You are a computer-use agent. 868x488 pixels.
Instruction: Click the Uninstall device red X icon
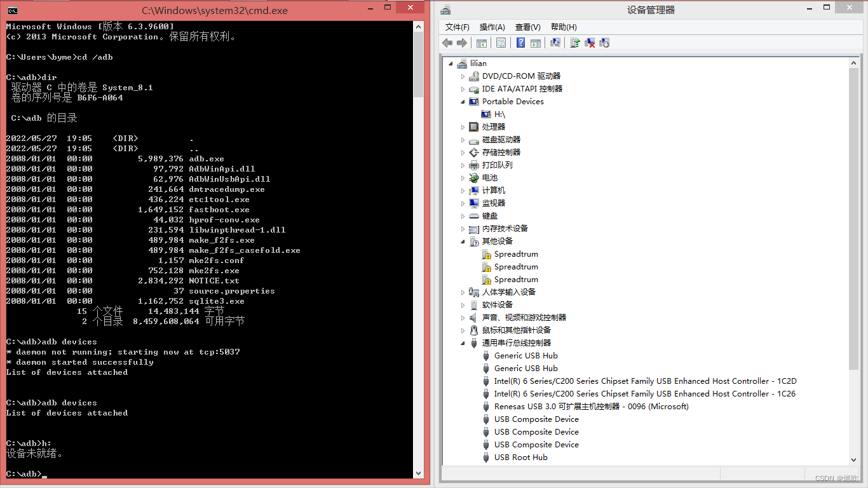point(590,43)
